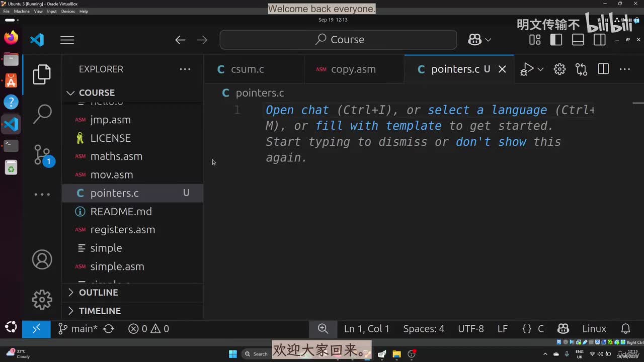Launch Firefox from the Ubuntu dock
644x362 pixels.
11,38
